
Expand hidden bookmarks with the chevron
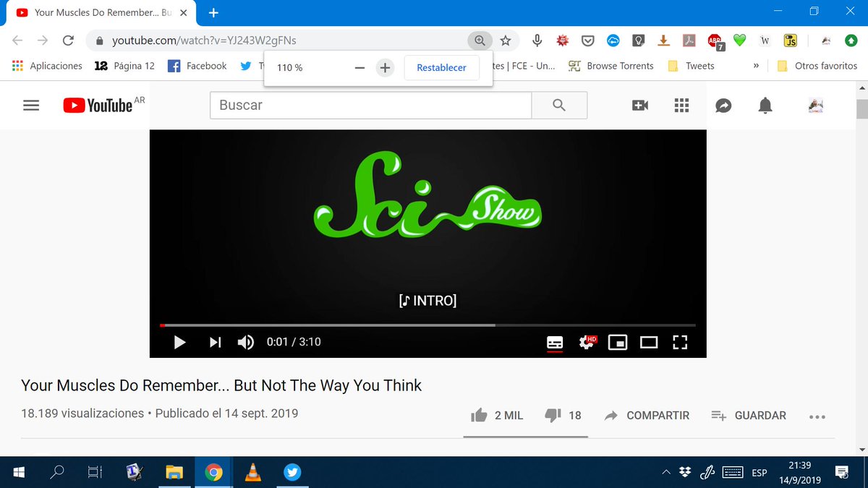(756, 66)
